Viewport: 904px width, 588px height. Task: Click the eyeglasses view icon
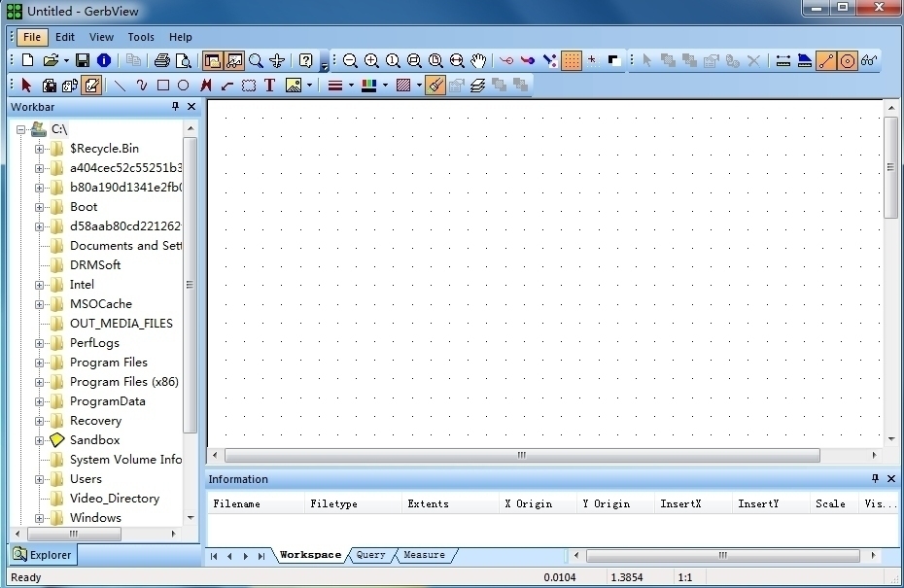click(869, 60)
